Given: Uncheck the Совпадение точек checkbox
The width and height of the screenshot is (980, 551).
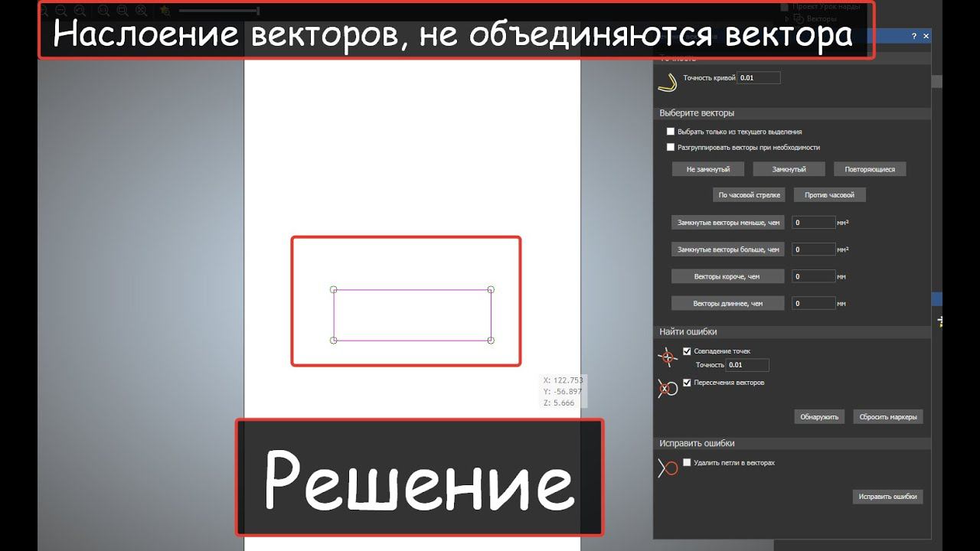Looking at the screenshot, I should (687, 351).
